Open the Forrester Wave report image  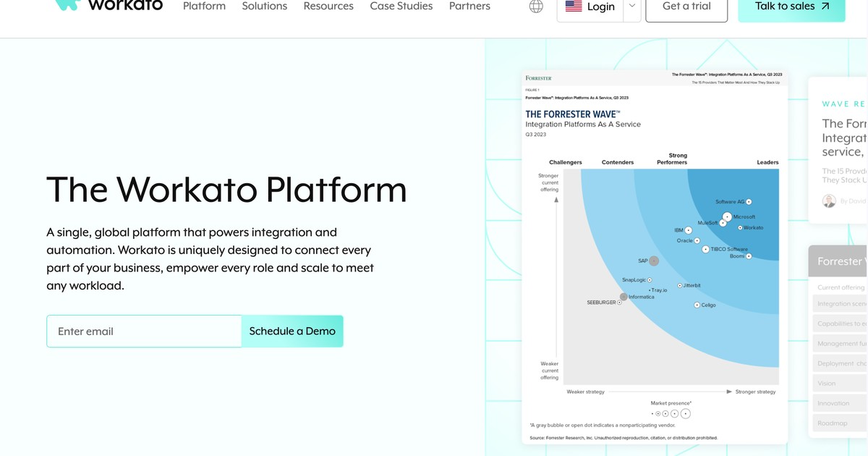pos(655,257)
